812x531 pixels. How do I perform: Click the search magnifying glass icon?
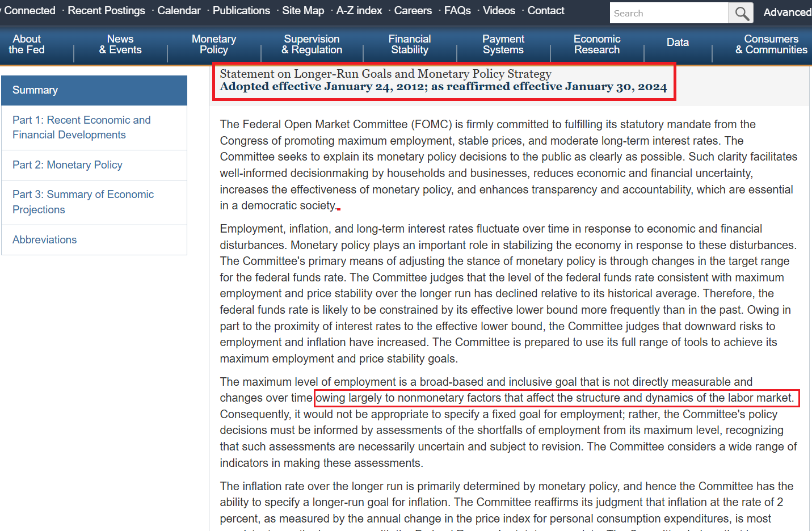click(741, 13)
